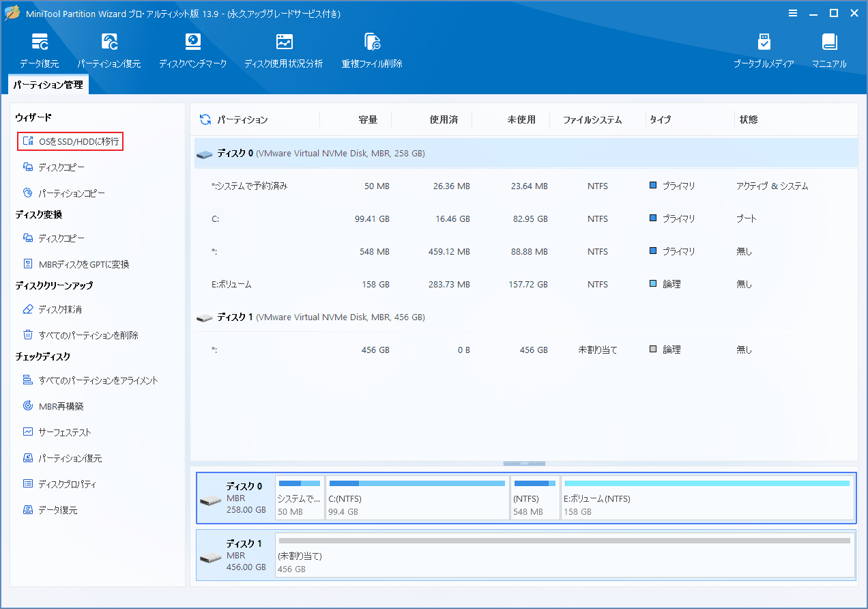Image resolution: width=868 pixels, height=609 pixels.
Task: Choose すべてのパーティションをアライメント
Action: [x=90, y=380]
